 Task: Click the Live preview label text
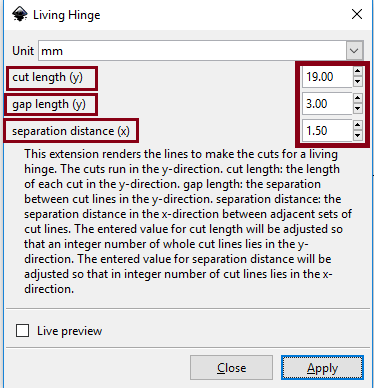69,331
